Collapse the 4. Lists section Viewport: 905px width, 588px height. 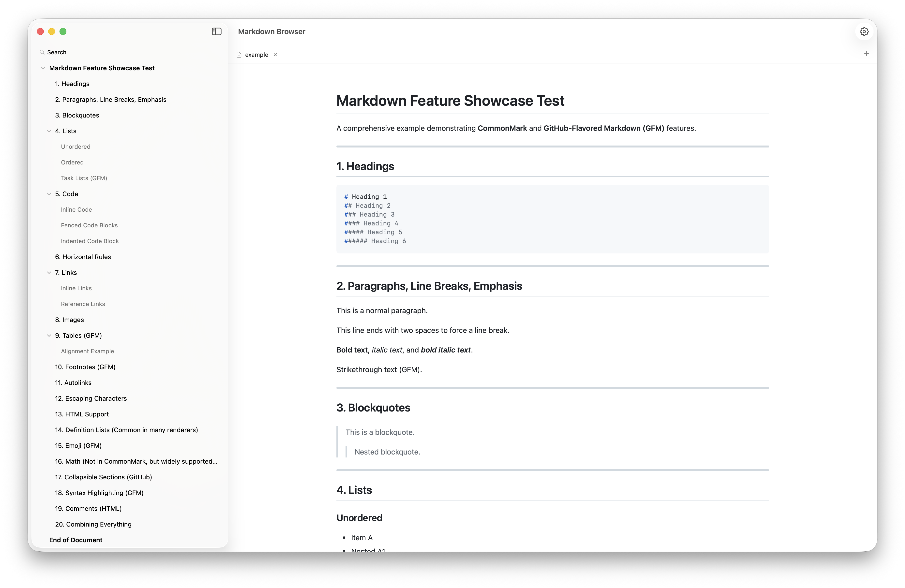click(49, 131)
